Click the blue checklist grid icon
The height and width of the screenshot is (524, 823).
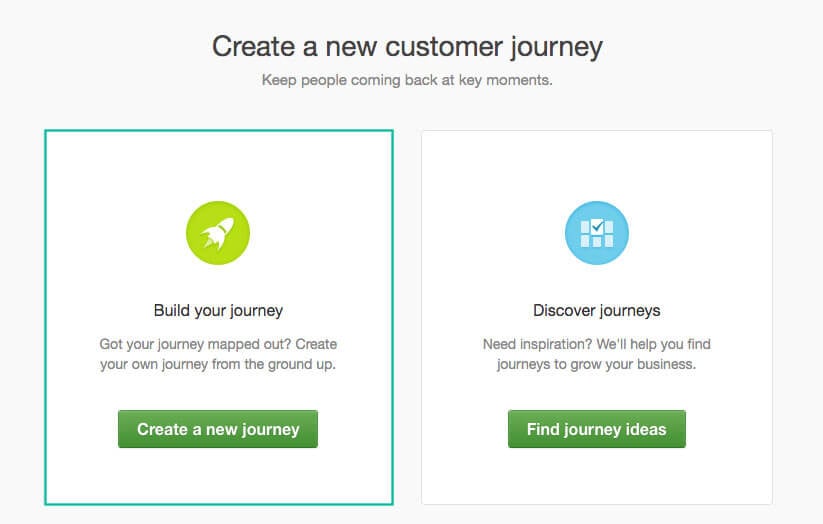597,233
